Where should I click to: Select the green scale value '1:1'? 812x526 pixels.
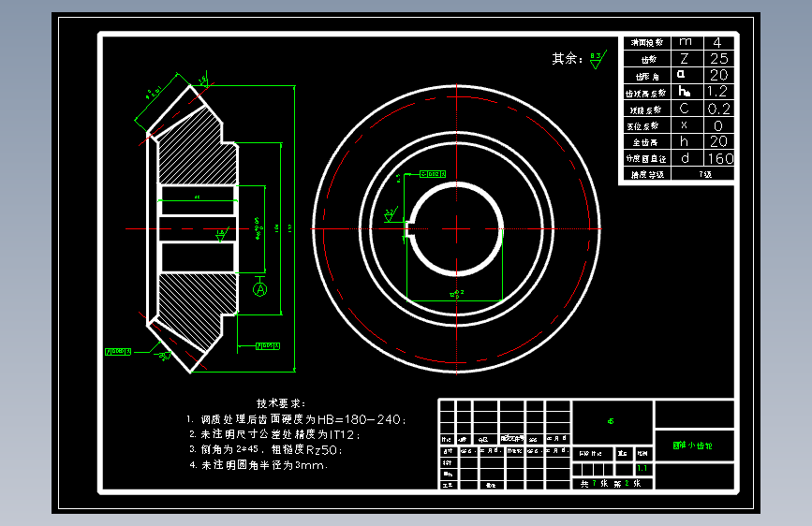(x=642, y=468)
